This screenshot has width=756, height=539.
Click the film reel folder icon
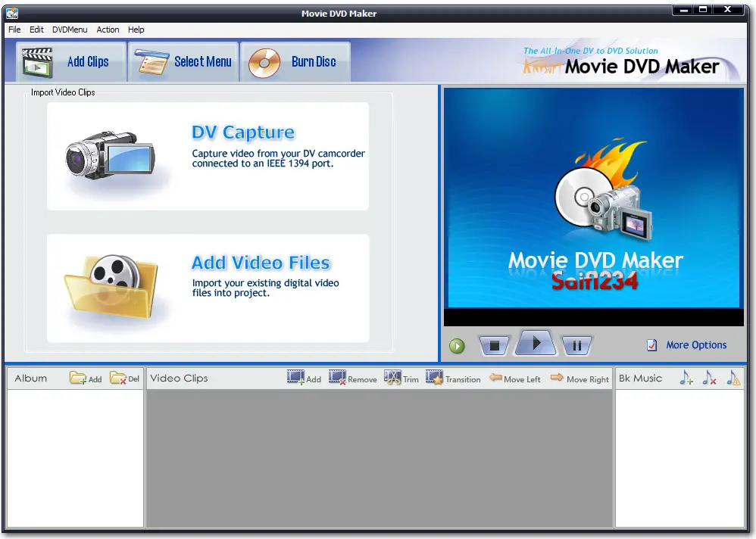[x=112, y=286]
